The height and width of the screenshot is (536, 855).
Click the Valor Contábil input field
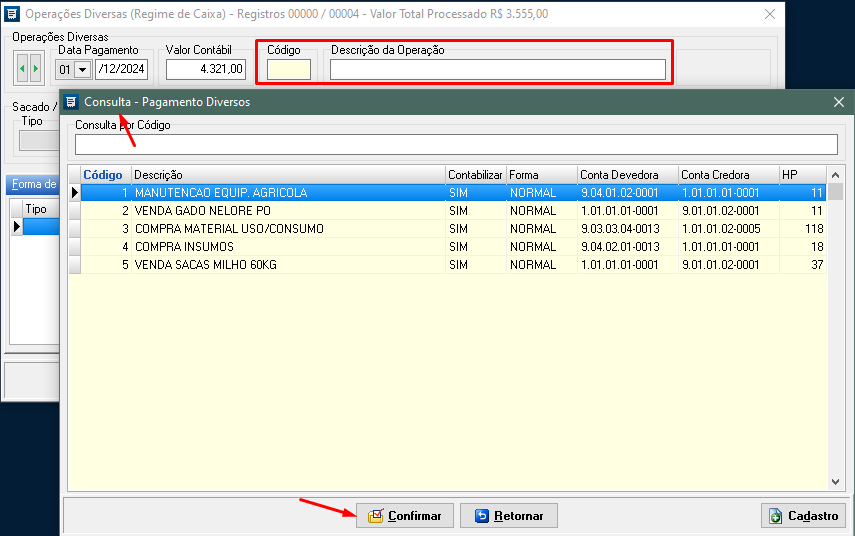[205, 69]
